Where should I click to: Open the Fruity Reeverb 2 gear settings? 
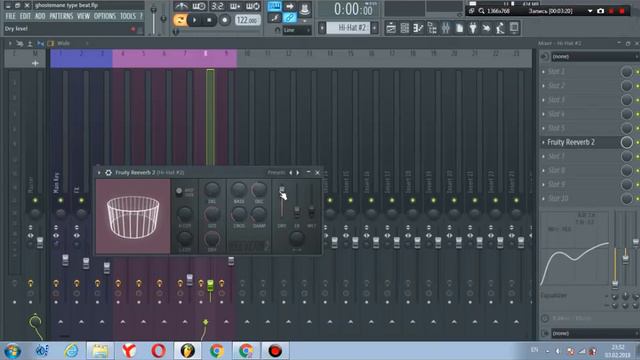tap(108, 173)
